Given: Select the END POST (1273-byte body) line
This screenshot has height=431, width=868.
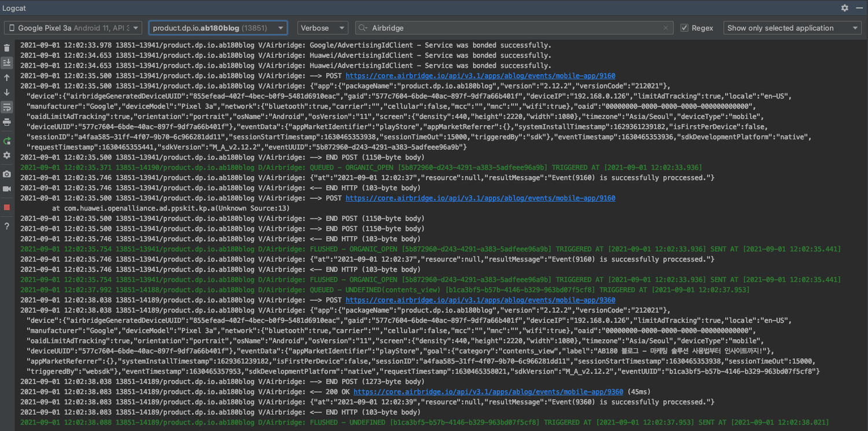Looking at the screenshot, I should tap(222, 381).
